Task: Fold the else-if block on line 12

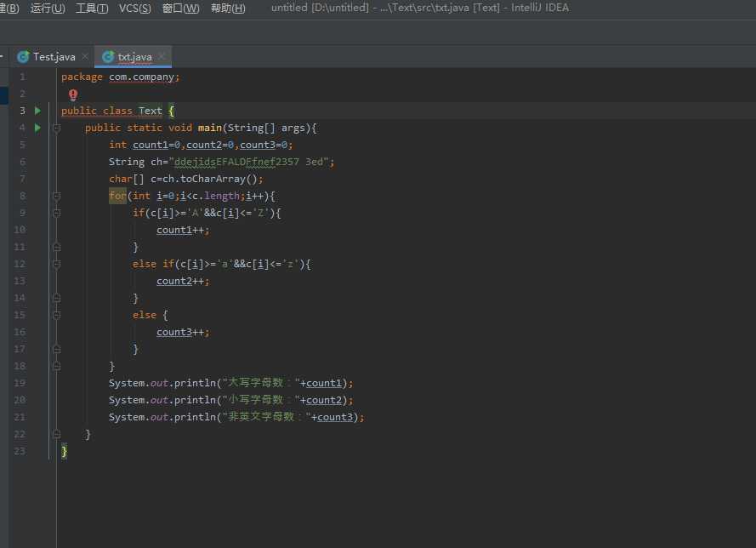Action: point(56,264)
